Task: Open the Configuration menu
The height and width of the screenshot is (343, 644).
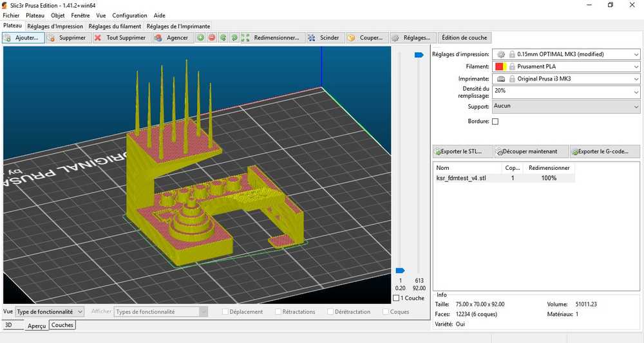Action: (130, 15)
